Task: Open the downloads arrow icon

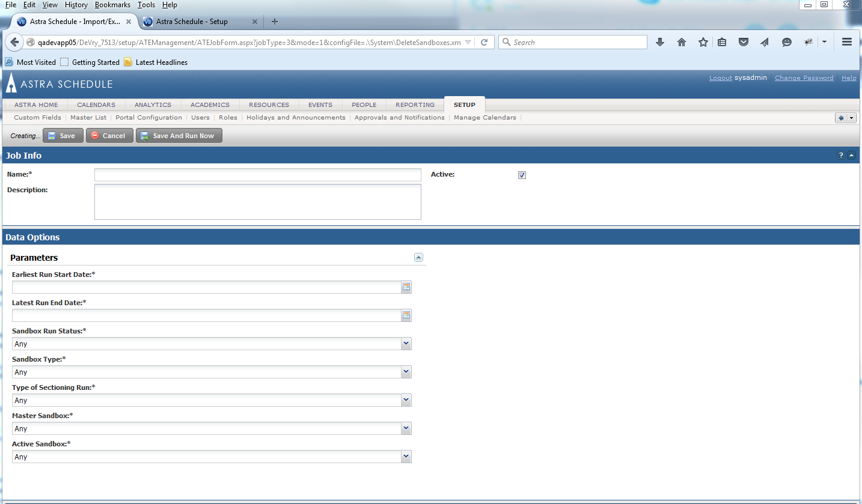Action: click(660, 42)
